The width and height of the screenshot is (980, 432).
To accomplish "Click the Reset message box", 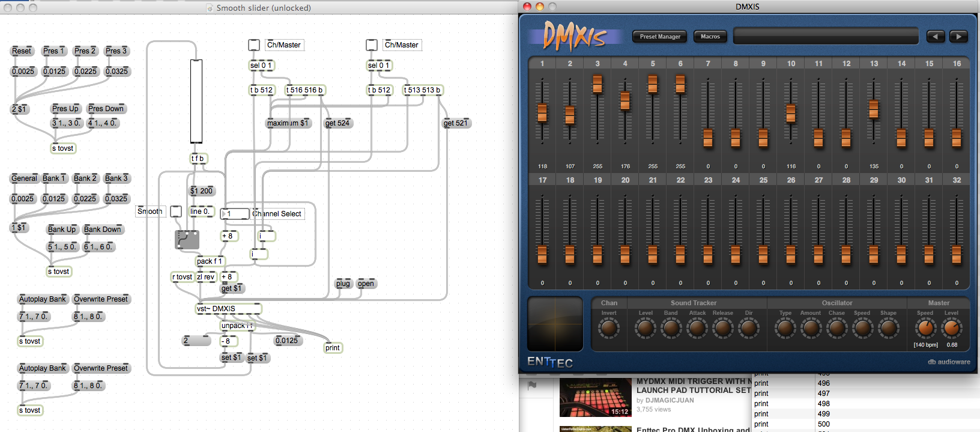I will pyautogui.click(x=22, y=51).
